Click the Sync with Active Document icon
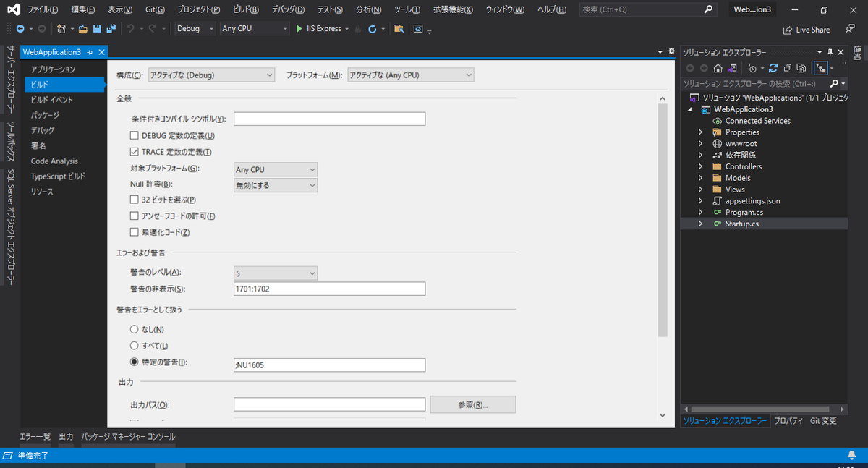The height and width of the screenshot is (468, 868). click(x=773, y=68)
